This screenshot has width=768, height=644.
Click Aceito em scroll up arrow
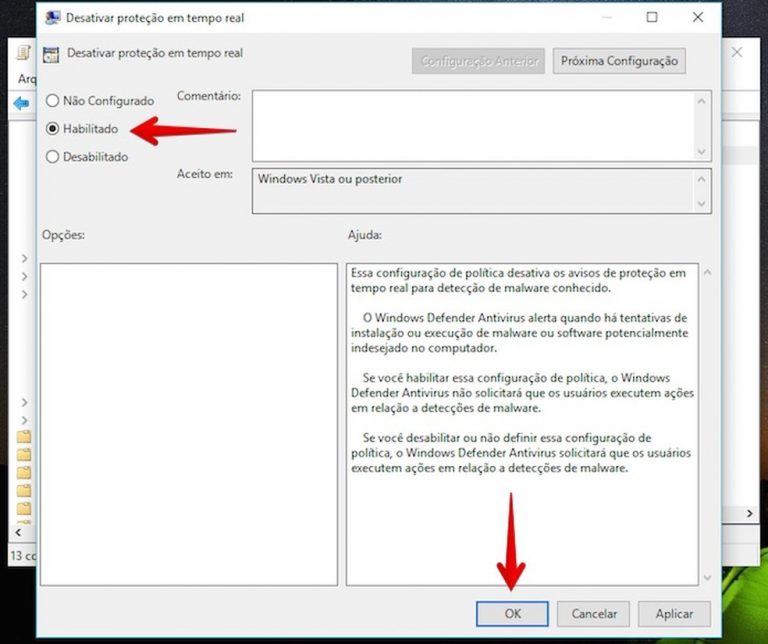point(701,179)
